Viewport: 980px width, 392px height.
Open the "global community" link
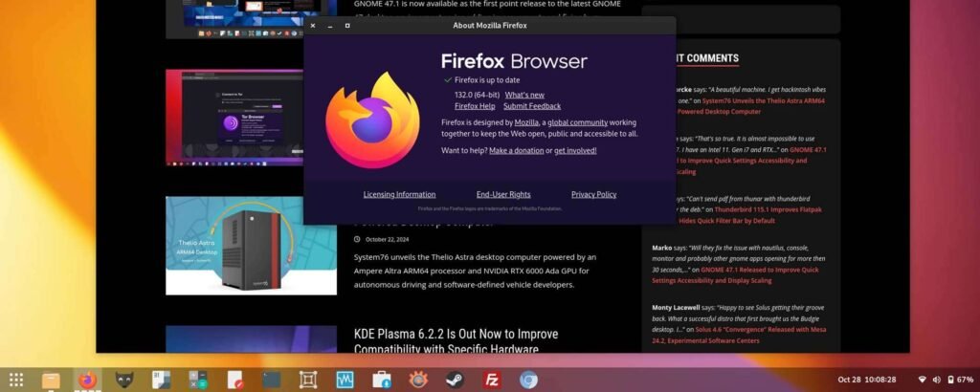[x=577, y=122]
